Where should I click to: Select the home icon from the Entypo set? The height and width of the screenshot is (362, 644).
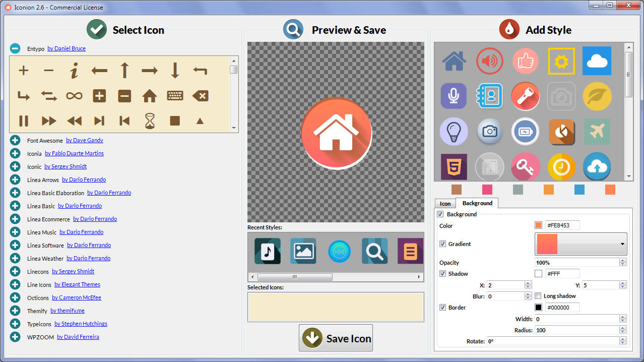(x=150, y=95)
